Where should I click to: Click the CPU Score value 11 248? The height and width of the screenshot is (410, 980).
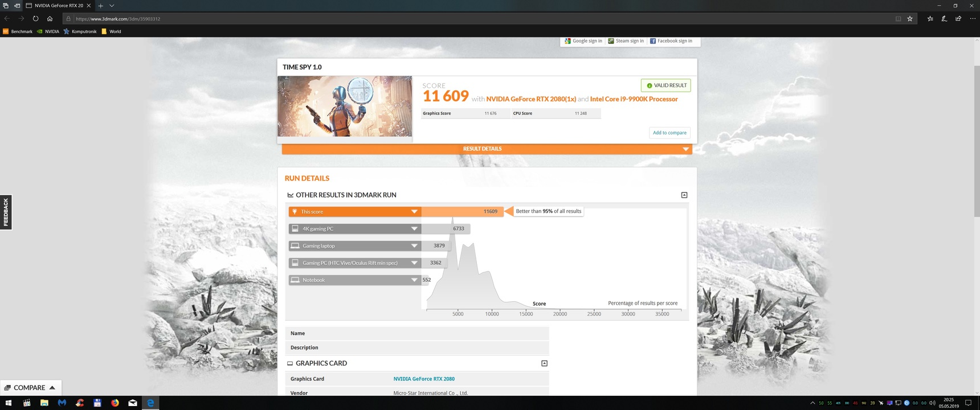tap(581, 113)
